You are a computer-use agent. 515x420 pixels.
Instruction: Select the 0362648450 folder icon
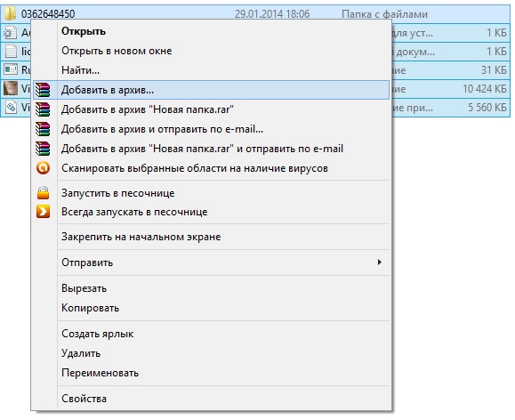pyautogui.click(x=10, y=13)
